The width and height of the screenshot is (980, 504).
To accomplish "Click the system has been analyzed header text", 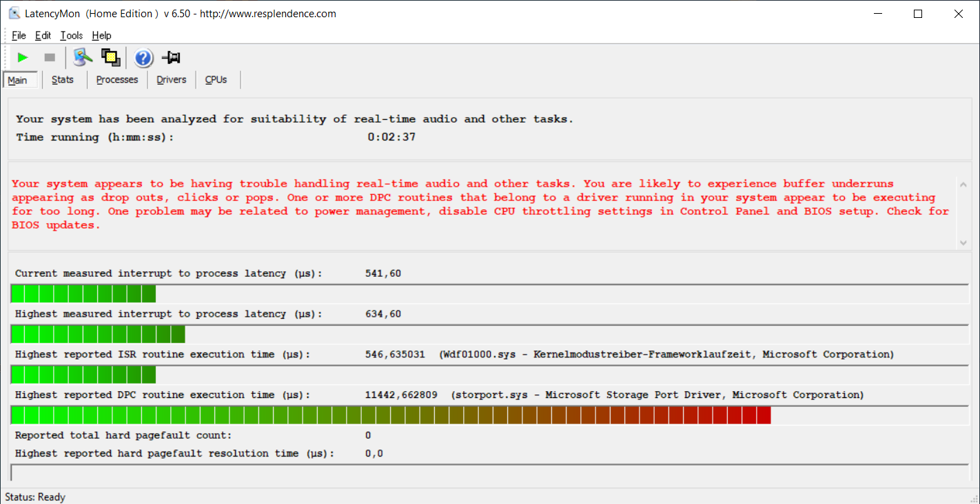I will [x=295, y=119].
